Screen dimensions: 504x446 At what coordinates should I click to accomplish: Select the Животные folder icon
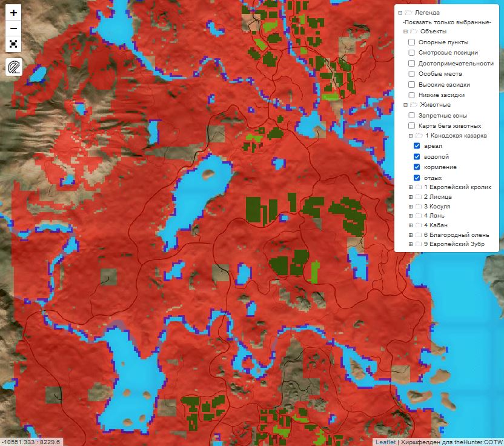pos(413,104)
